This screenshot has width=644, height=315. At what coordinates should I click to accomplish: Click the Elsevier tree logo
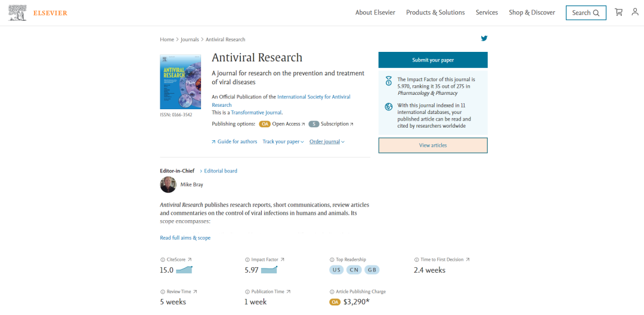[18, 13]
